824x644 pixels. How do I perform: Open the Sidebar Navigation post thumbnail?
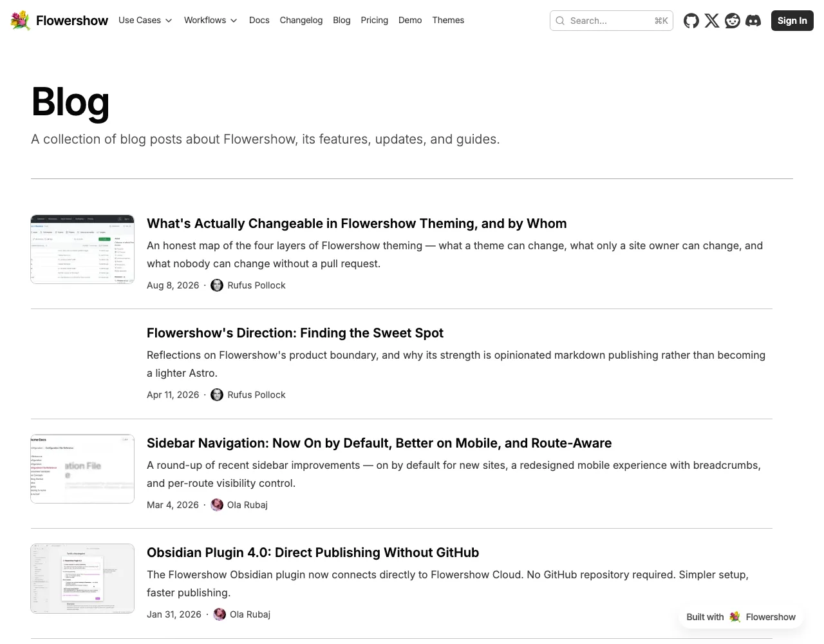click(82, 469)
